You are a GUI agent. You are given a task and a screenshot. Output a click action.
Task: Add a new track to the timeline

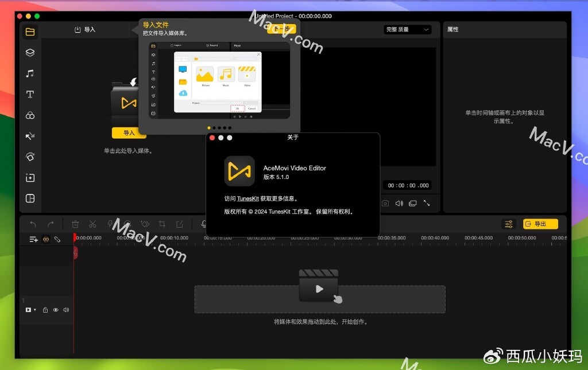33,239
